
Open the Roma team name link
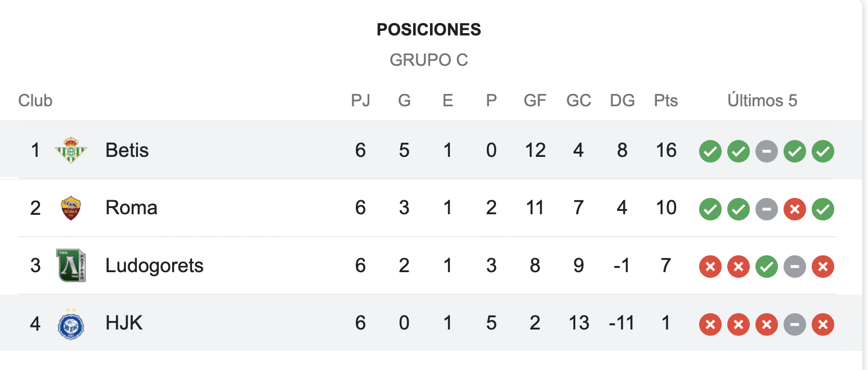[131, 208]
